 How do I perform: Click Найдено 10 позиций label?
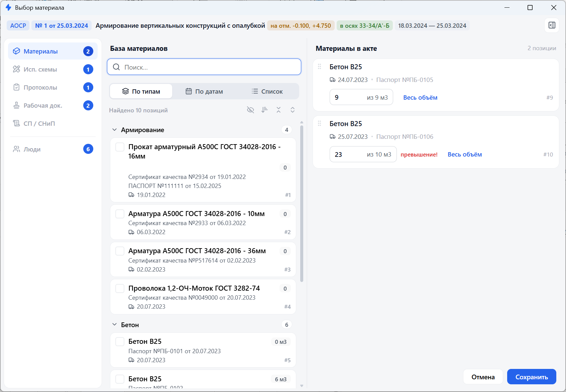pos(138,110)
